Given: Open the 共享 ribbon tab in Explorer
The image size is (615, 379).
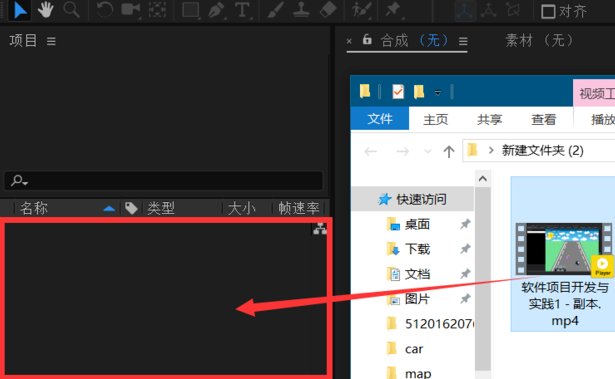Looking at the screenshot, I should click(x=489, y=119).
